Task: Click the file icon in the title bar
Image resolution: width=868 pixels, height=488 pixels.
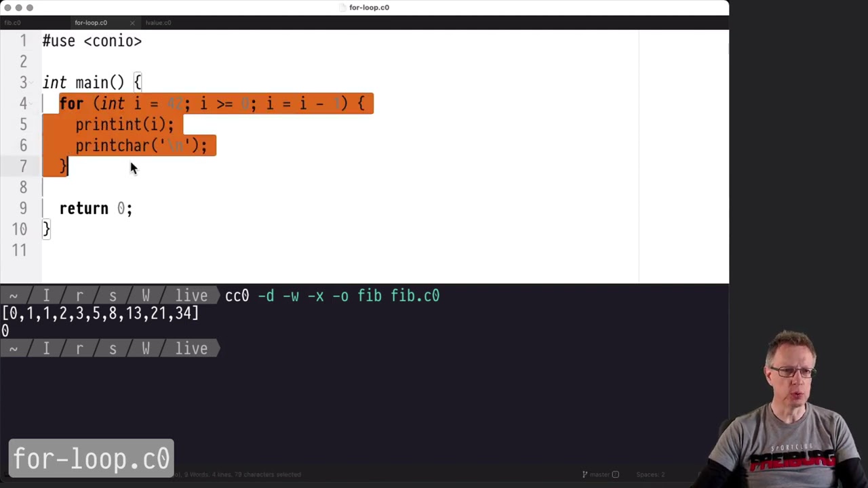Action: tap(344, 7)
